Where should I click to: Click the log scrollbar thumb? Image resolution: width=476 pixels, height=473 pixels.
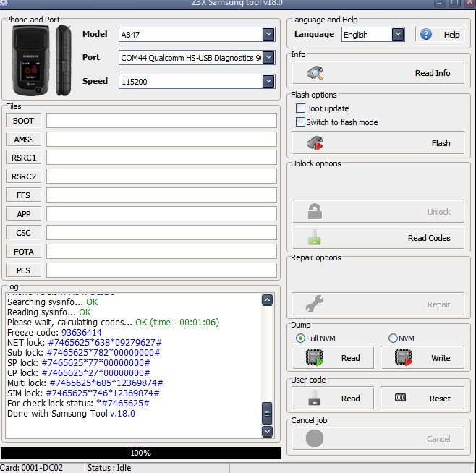(x=267, y=413)
